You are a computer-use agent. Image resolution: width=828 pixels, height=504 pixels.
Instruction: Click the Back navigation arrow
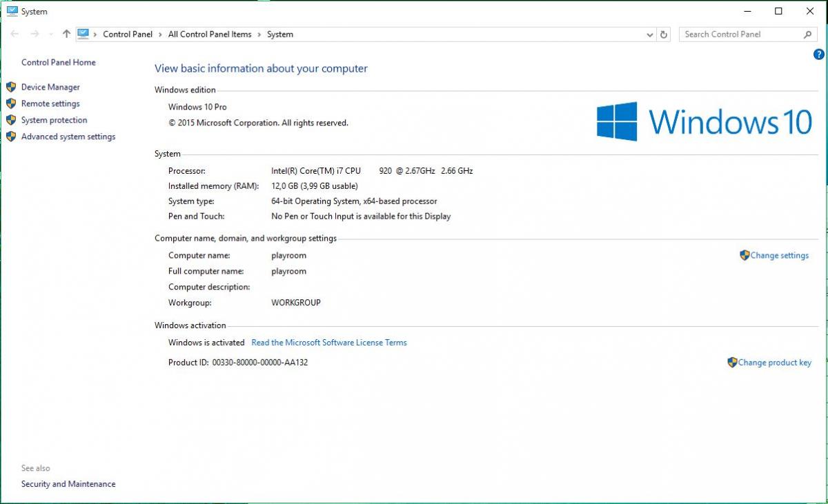click(x=14, y=34)
